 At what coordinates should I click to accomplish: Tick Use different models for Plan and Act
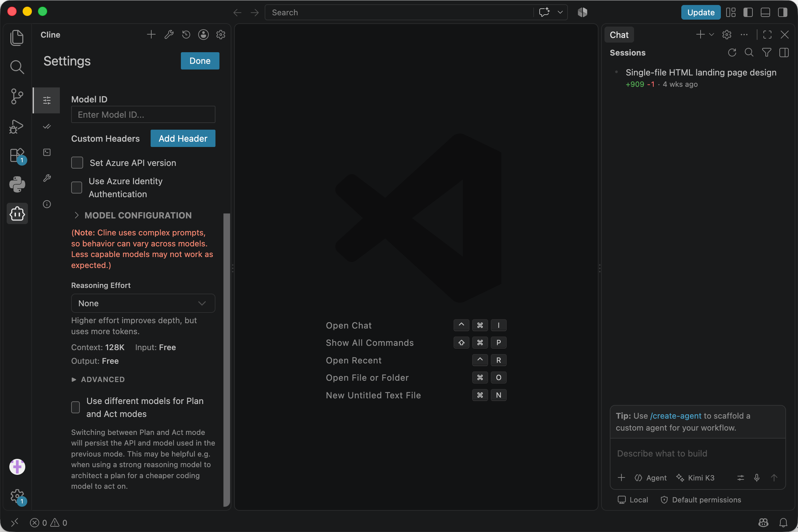pos(76,407)
